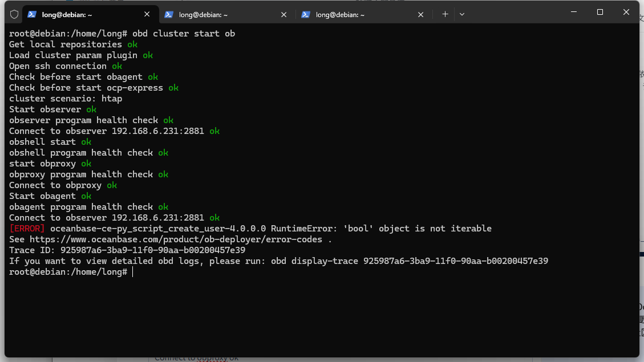Click 'obproxy program health check' line
Image resolution: width=644 pixels, height=362 pixels.
pyautogui.click(x=89, y=174)
